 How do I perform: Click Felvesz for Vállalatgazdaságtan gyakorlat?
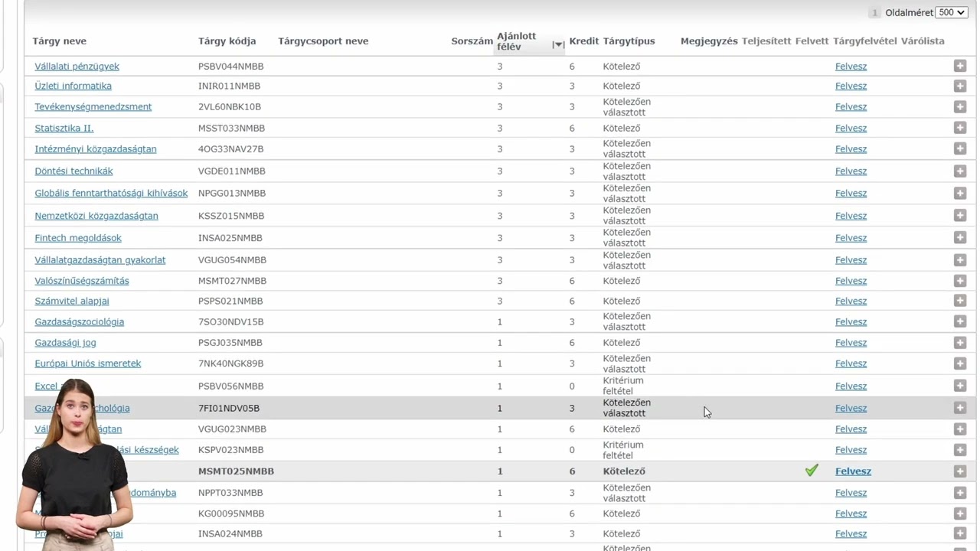(x=851, y=259)
